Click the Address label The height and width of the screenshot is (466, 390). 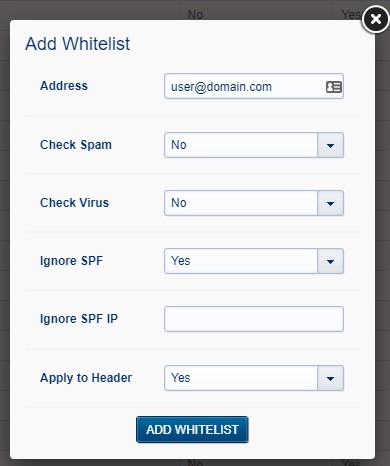click(x=64, y=86)
